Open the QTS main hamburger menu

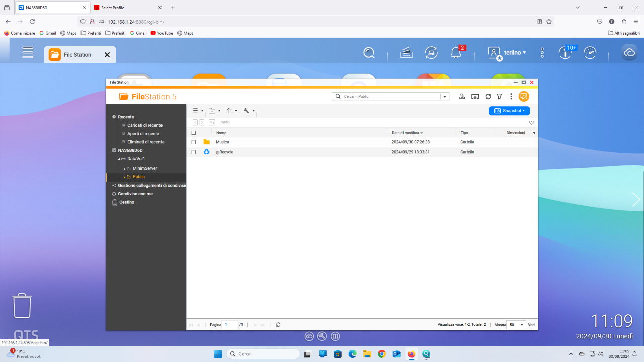point(28,52)
